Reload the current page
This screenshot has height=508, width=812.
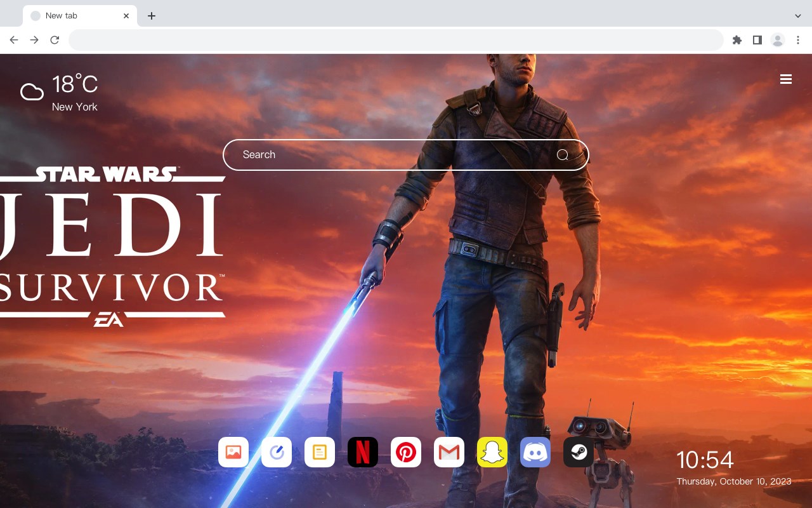55,40
